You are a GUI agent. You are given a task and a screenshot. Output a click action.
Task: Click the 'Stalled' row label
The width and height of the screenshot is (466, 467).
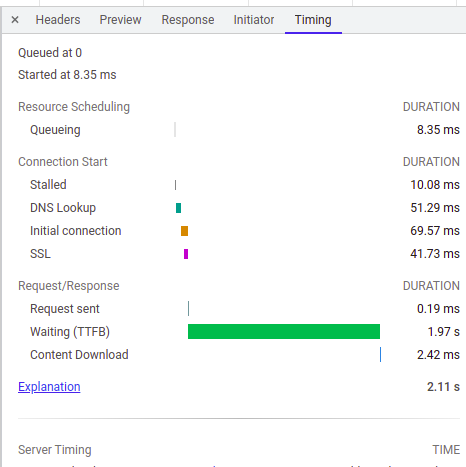48,185
